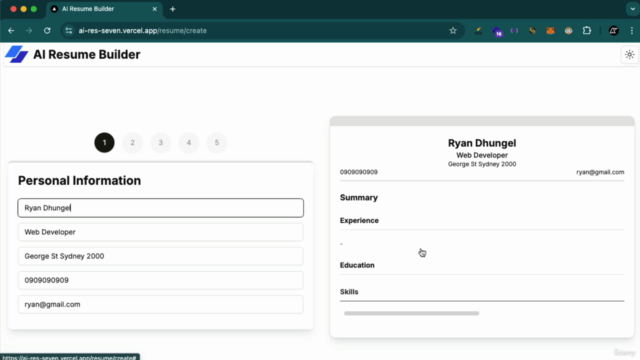
Task: Expand the tab search dropdown arrow
Action: [633, 9]
